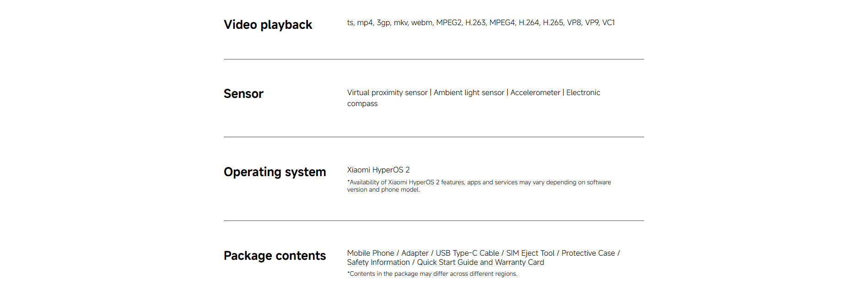Viewport: 868px width, 290px height.
Task: Click the Sensor section heading
Action: 243,94
